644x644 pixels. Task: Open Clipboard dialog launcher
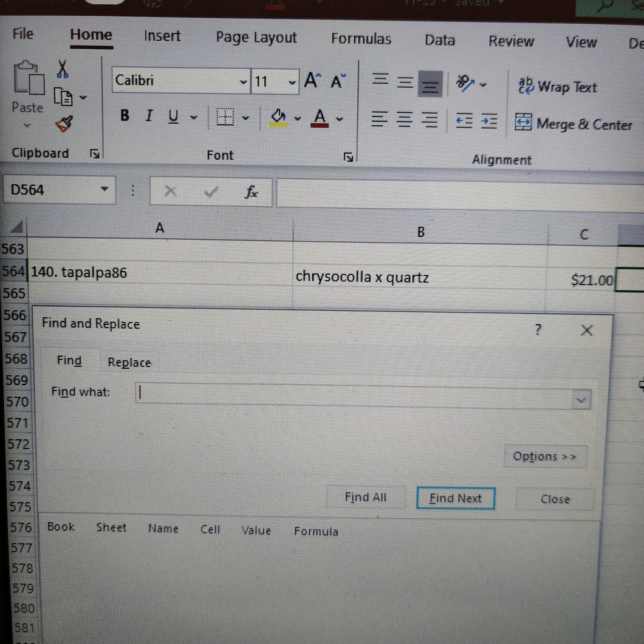pyautogui.click(x=95, y=154)
